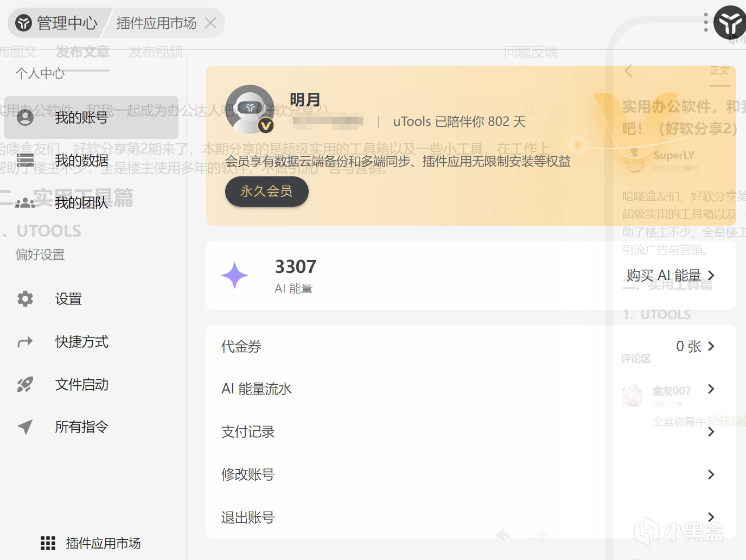Open 所有指令 in sidebar
Image resolution: width=746 pixels, height=560 pixels.
click(91, 427)
